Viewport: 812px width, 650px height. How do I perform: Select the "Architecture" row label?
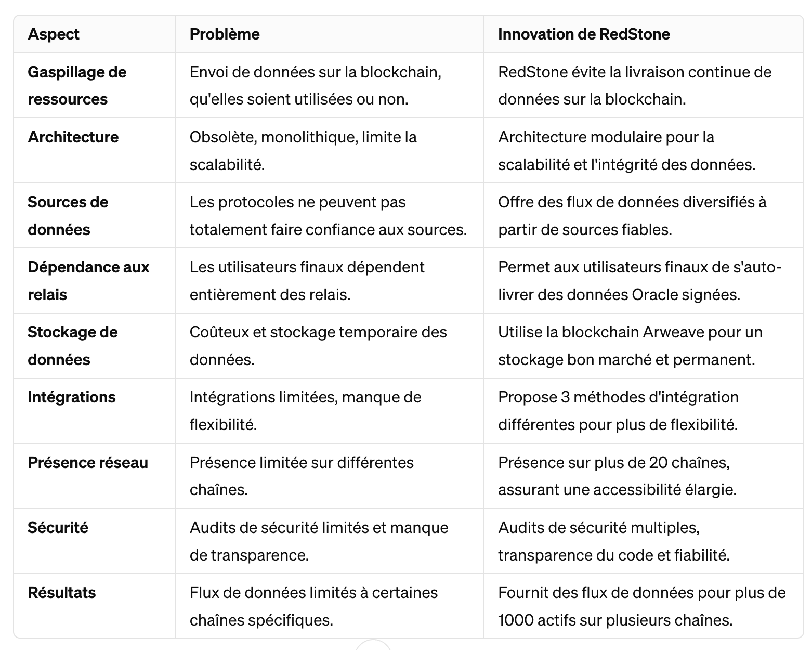[x=73, y=137]
